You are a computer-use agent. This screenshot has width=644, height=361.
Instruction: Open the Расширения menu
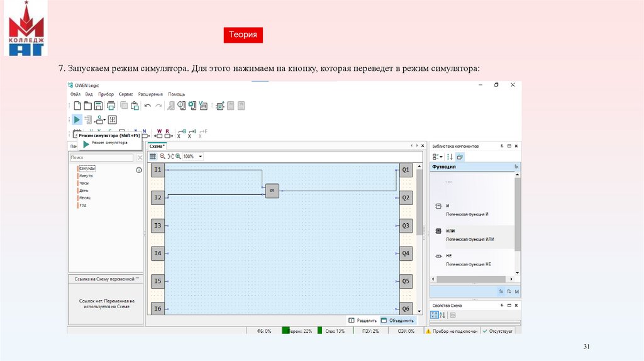click(150, 94)
